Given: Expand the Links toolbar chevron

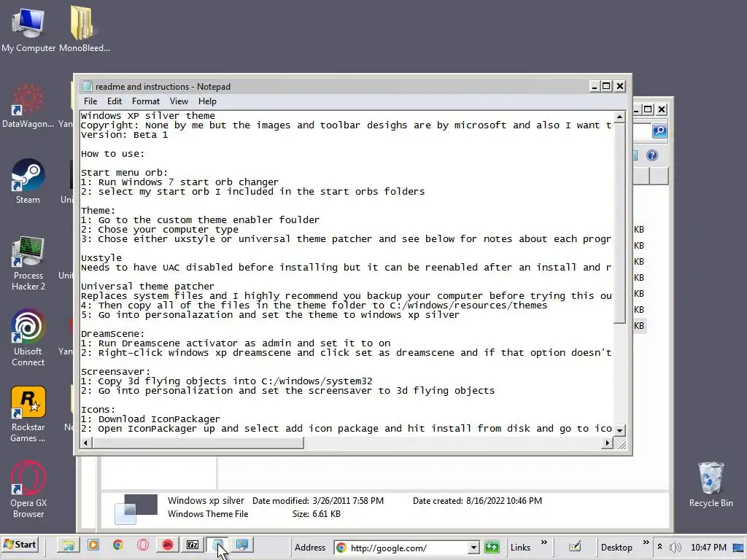Looking at the screenshot, I should (x=544, y=542).
